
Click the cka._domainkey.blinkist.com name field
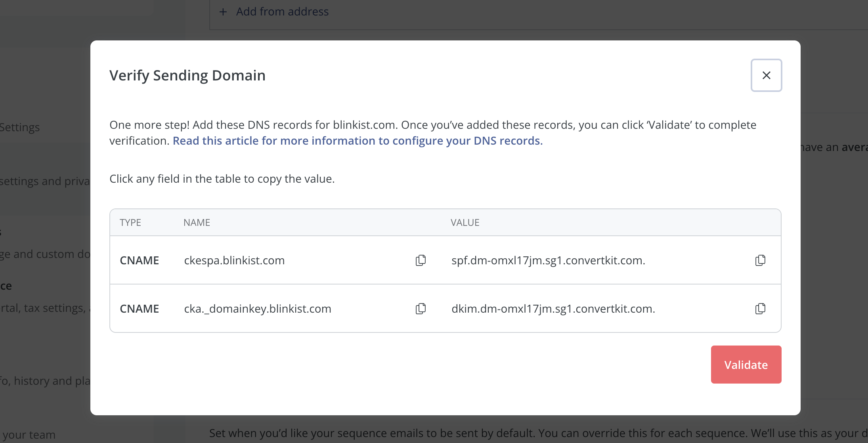click(x=258, y=309)
